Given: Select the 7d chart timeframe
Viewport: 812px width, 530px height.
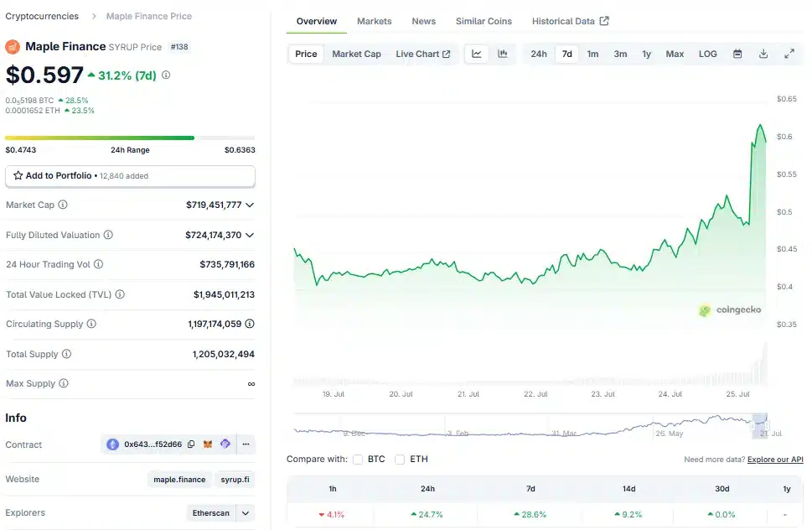Looking at the screenshot, I should coord(567,54).
